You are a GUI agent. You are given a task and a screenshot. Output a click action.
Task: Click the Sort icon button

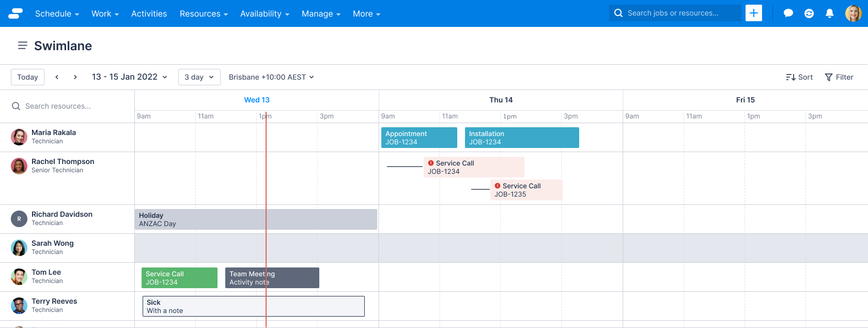(799, 77)
